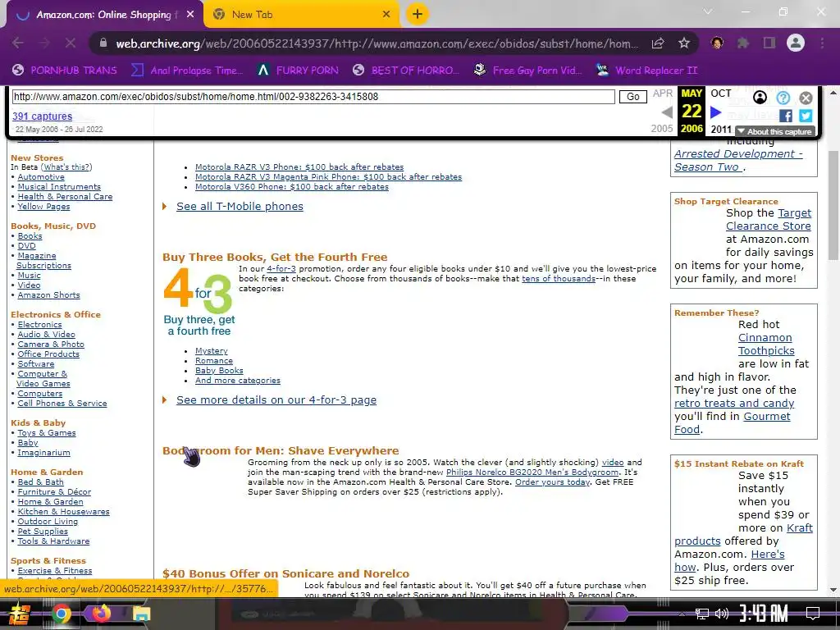This screenshot has width=840, height=630.
Task: Click the Wayback Go button
Action: tap(632, 97)
